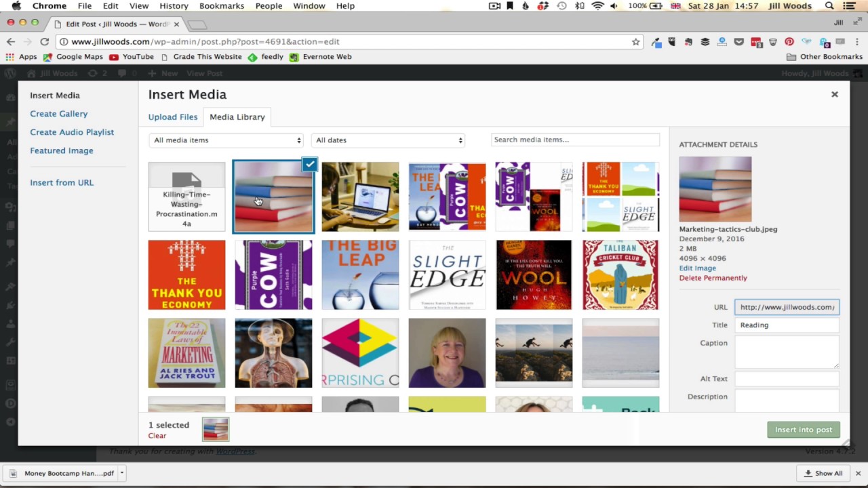This screenshot has height=488, width=868.
Task: Open Chrome's three-dot menu
Action: [857, 42]
